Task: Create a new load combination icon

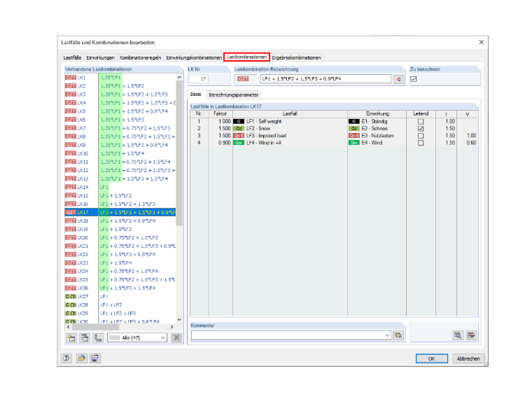Action: point(71,337)
